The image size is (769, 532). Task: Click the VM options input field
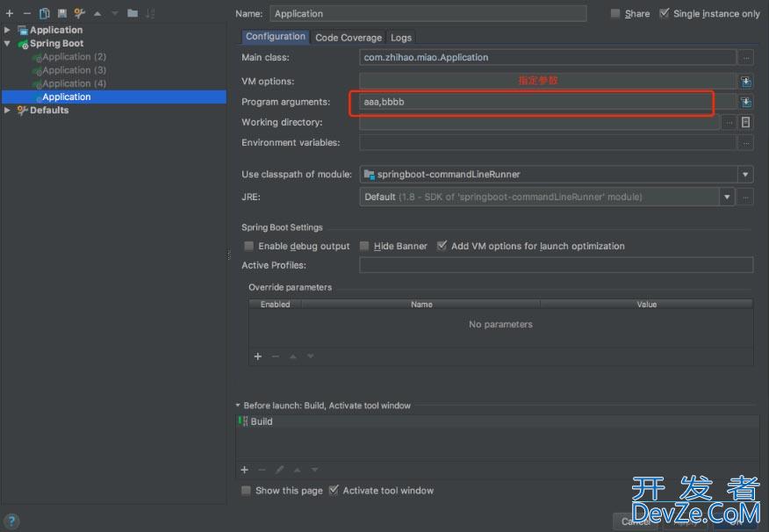548,81
